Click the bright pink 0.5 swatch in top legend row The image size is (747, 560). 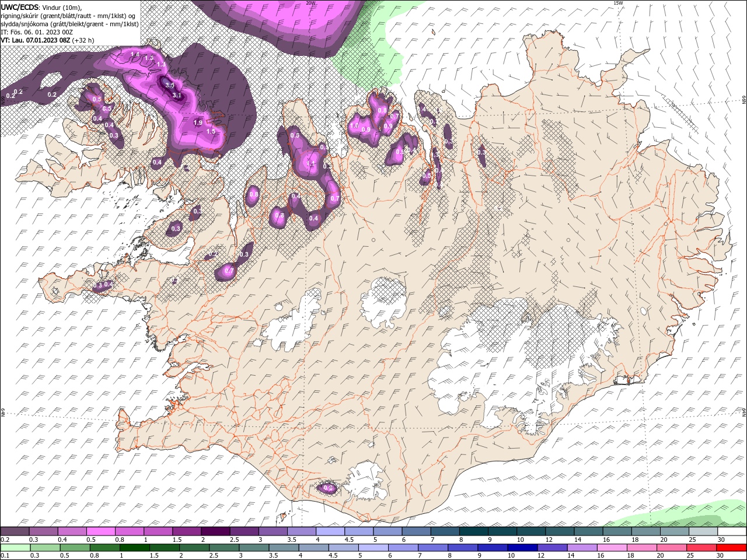click(x=100, y=531)
